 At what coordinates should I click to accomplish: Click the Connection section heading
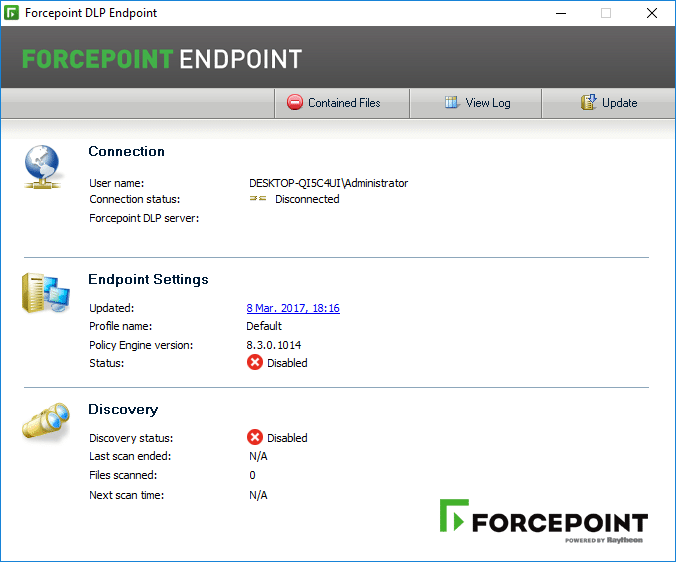pyautogui.click(x=126, y=151)
